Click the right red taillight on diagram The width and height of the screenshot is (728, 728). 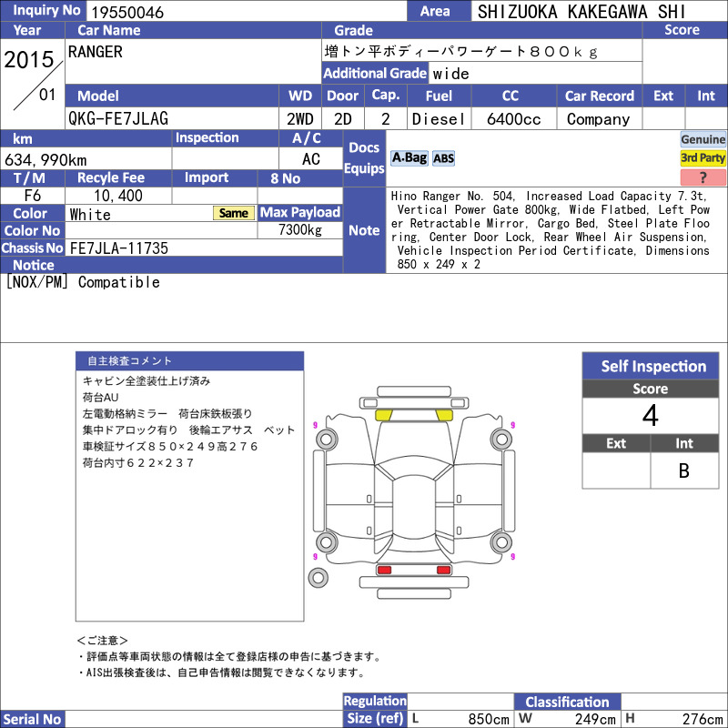443,570
